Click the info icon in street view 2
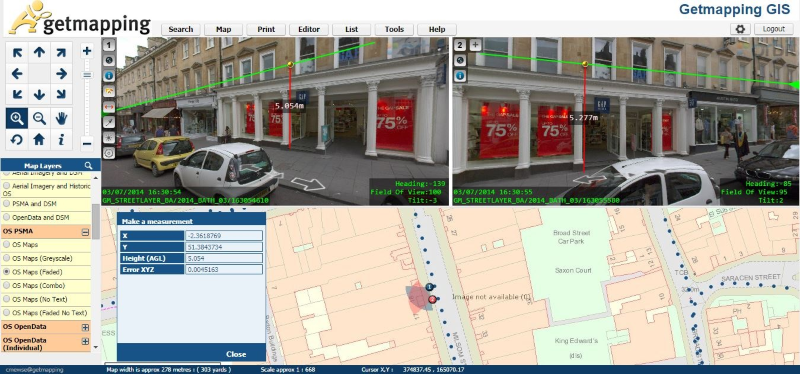 pyautogui.click(x=460, y=76)
